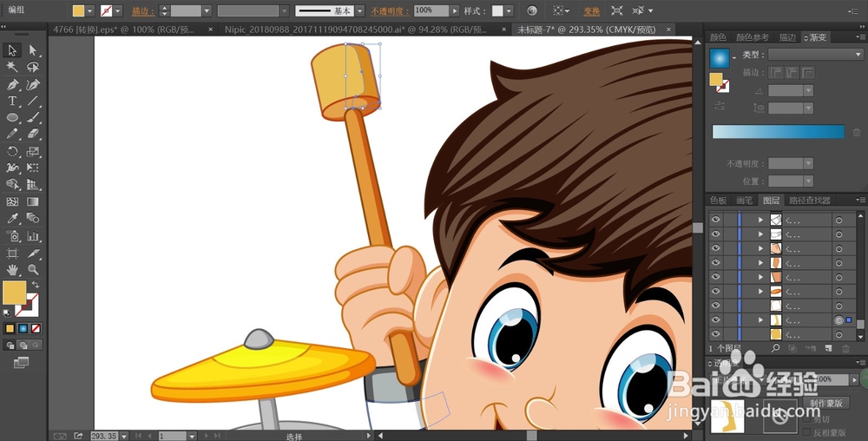Open the 颜色参考 panel tab

click(x=753, y=37)
